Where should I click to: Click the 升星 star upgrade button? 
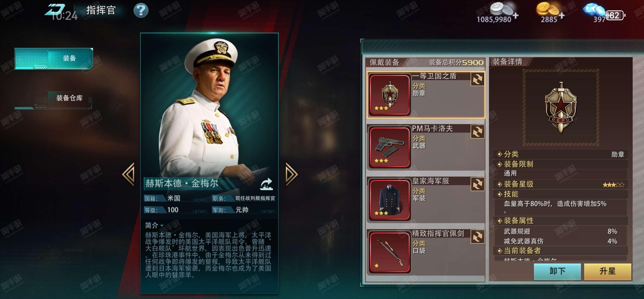pos(607,272)
